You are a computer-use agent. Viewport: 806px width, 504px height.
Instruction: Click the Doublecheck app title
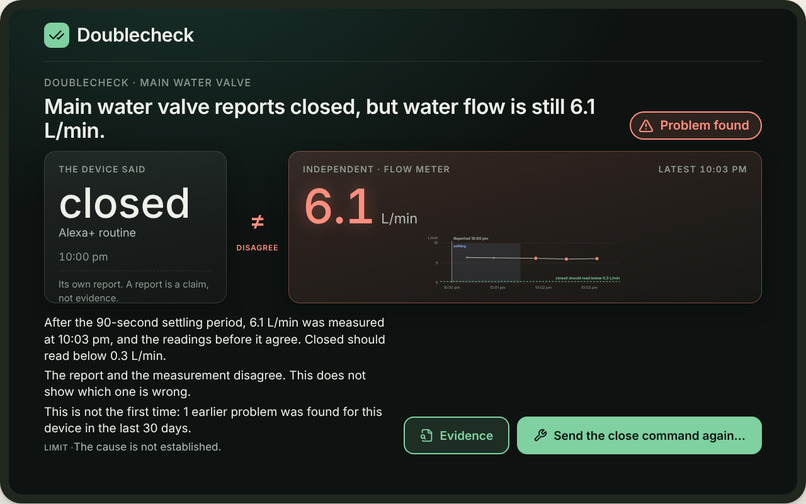[135, 35]
